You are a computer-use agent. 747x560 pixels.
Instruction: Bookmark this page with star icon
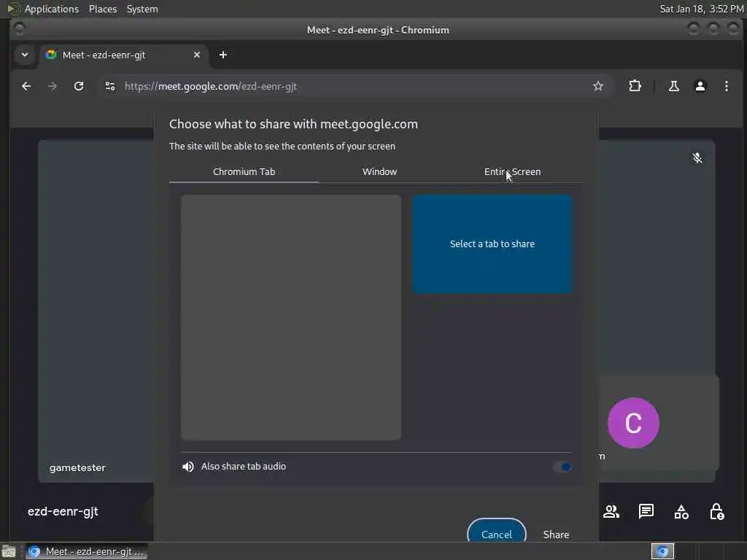(x=598, y=86)
